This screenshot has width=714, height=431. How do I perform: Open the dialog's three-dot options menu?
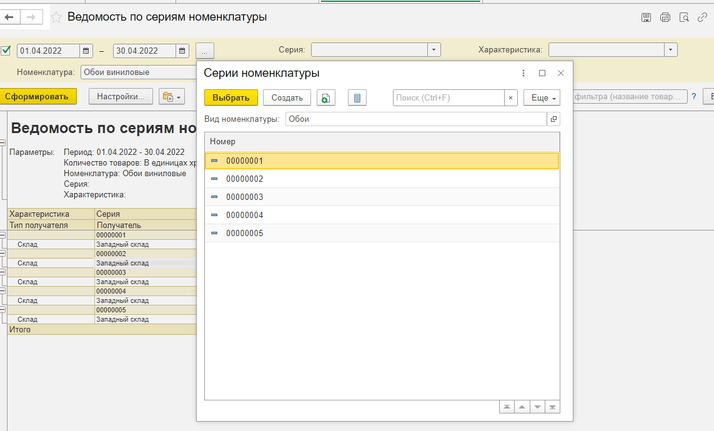click(x=524, y=73)
